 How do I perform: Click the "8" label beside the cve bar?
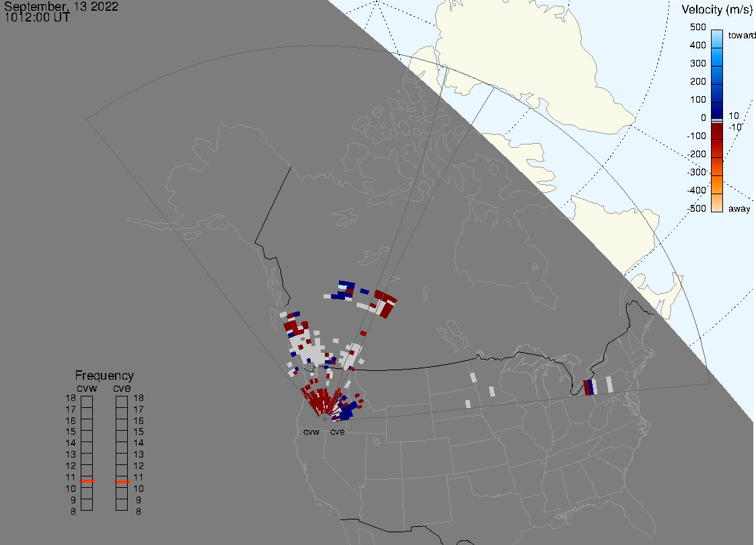(x=139, y=512)
